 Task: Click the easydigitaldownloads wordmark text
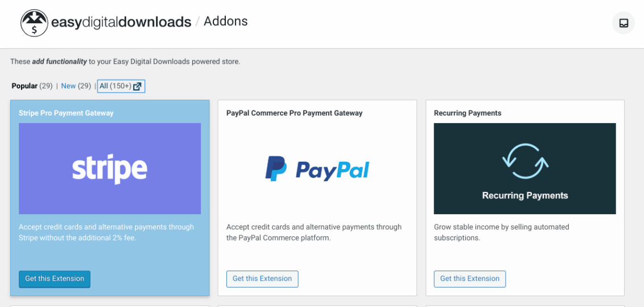click(121, 22)
